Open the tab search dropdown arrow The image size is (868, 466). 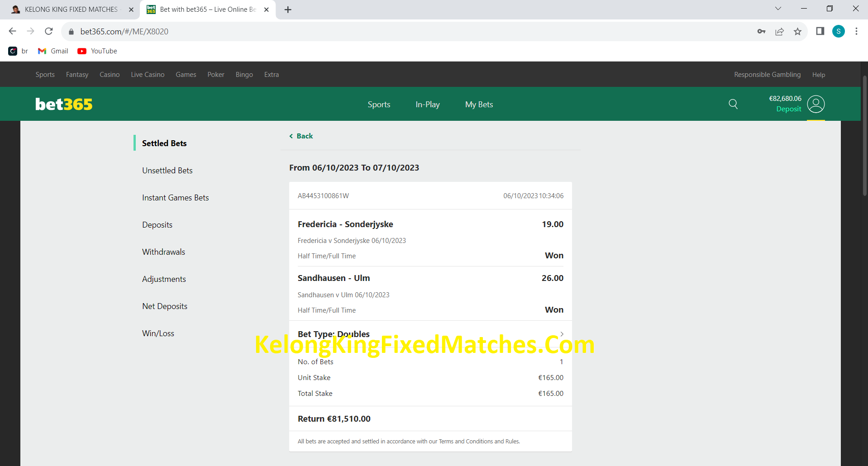778,9
